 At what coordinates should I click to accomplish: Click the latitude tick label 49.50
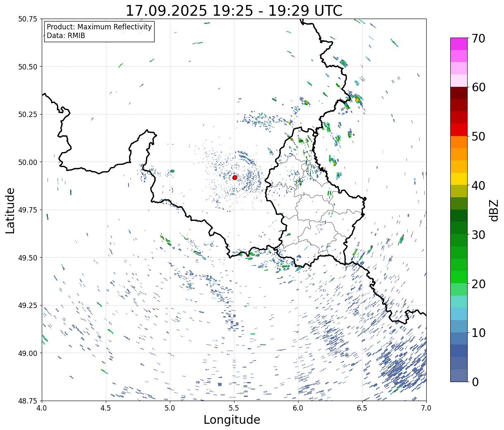click(x=28, y=258)
